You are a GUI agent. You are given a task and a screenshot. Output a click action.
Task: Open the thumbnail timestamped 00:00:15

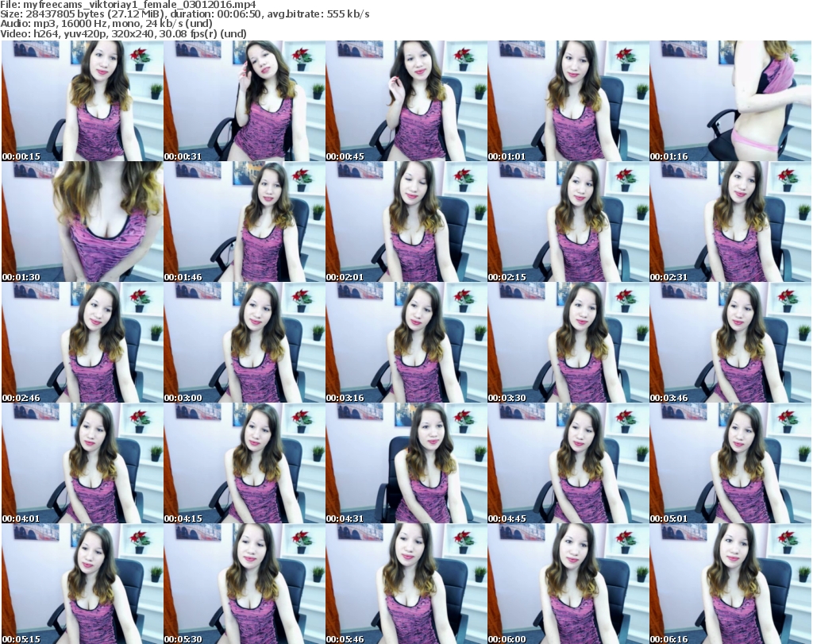83,101
